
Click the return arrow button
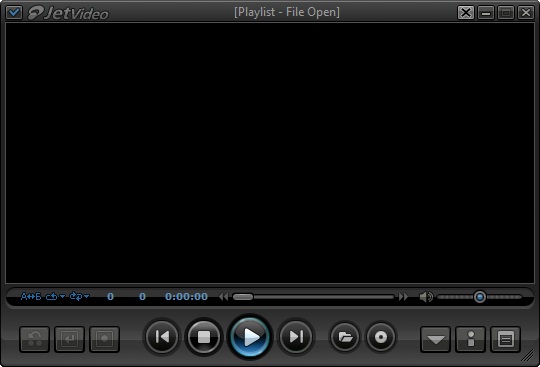(69, 339)
